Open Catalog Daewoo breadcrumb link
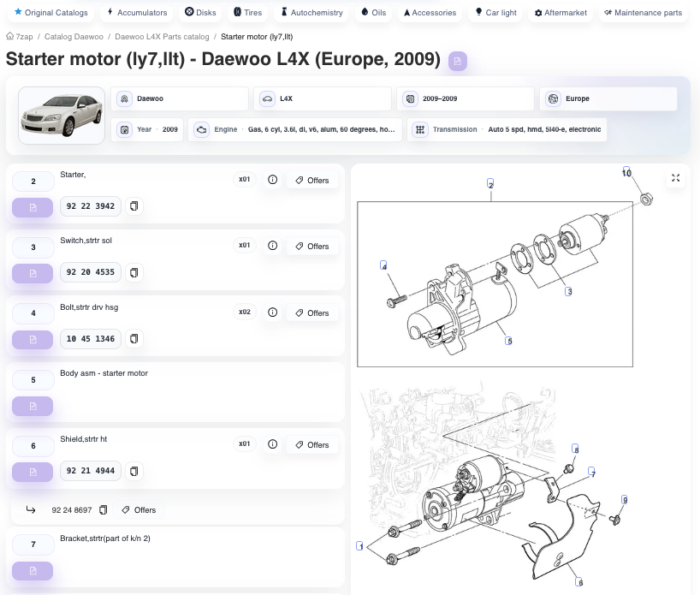The width and height of the screenshot is (700, 595). (x=74, y=37)
